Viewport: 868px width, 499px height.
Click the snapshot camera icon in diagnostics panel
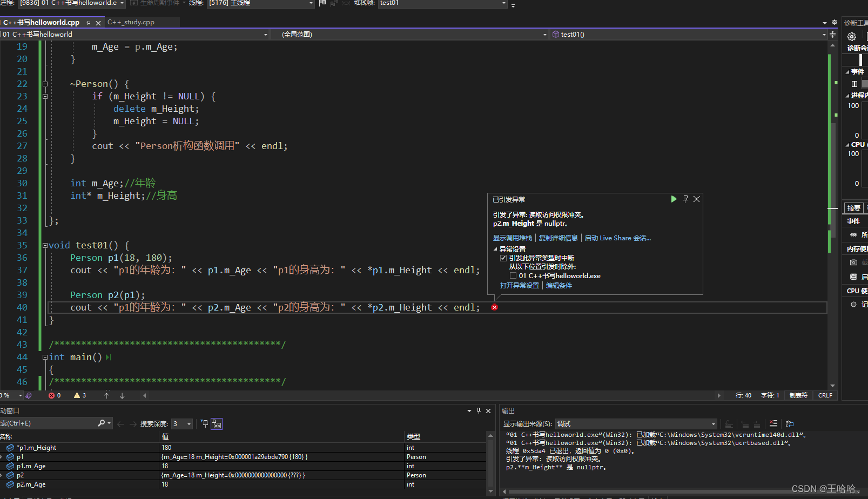(x=854, y=262)
